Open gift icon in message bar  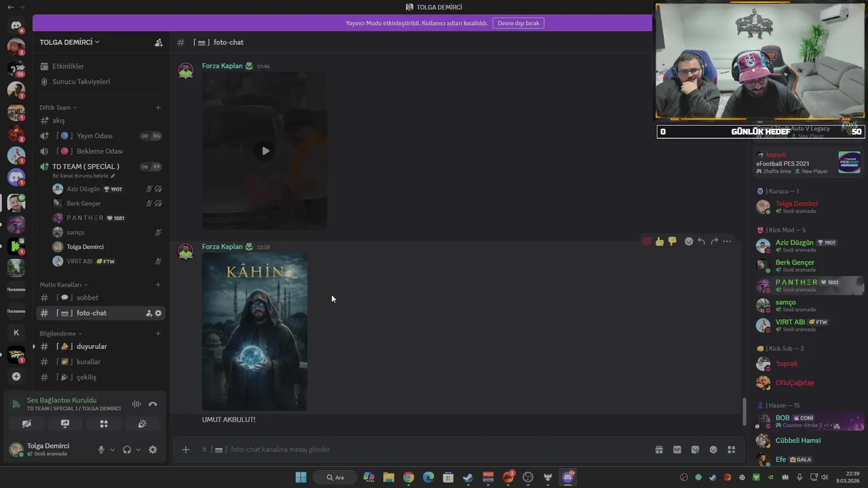(658, 449)
